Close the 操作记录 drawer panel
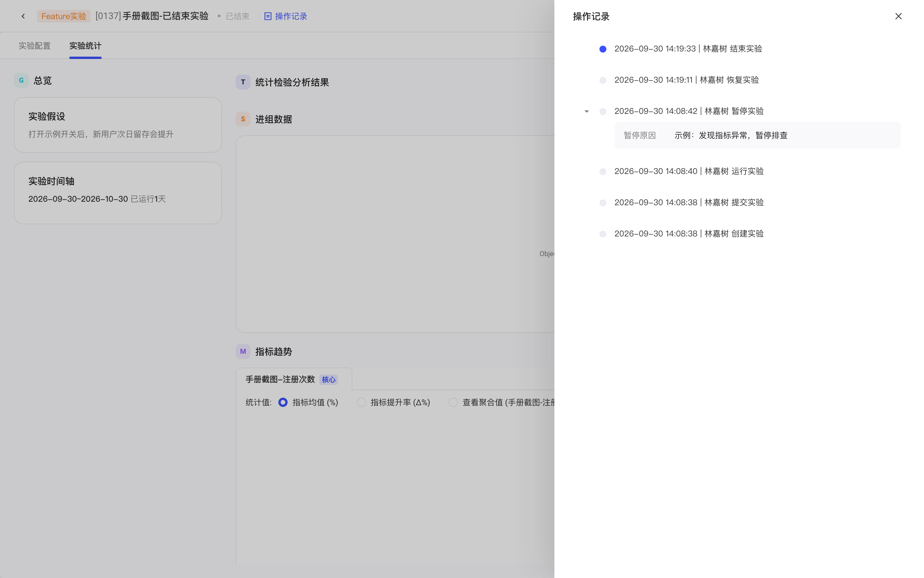 coord(898,16)
